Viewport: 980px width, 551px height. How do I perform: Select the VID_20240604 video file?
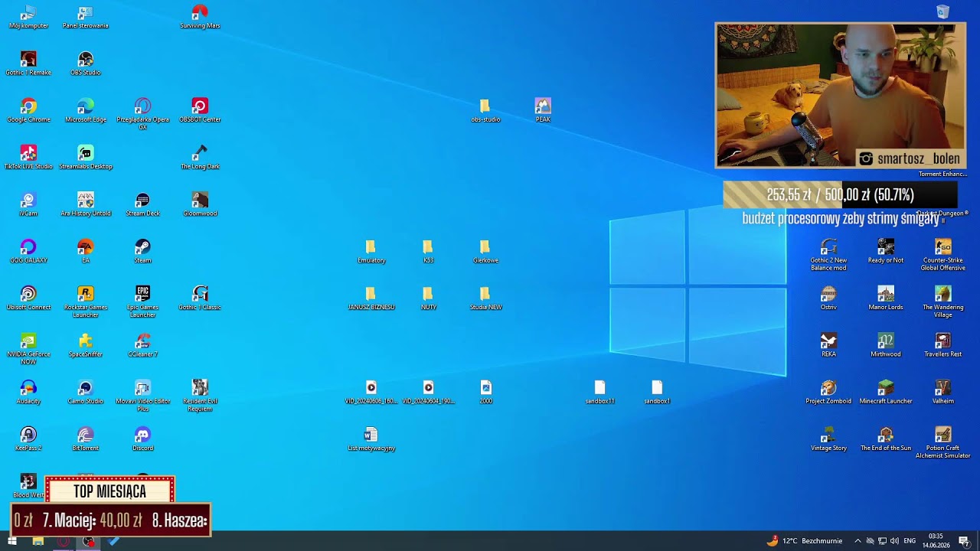(429, 392)
